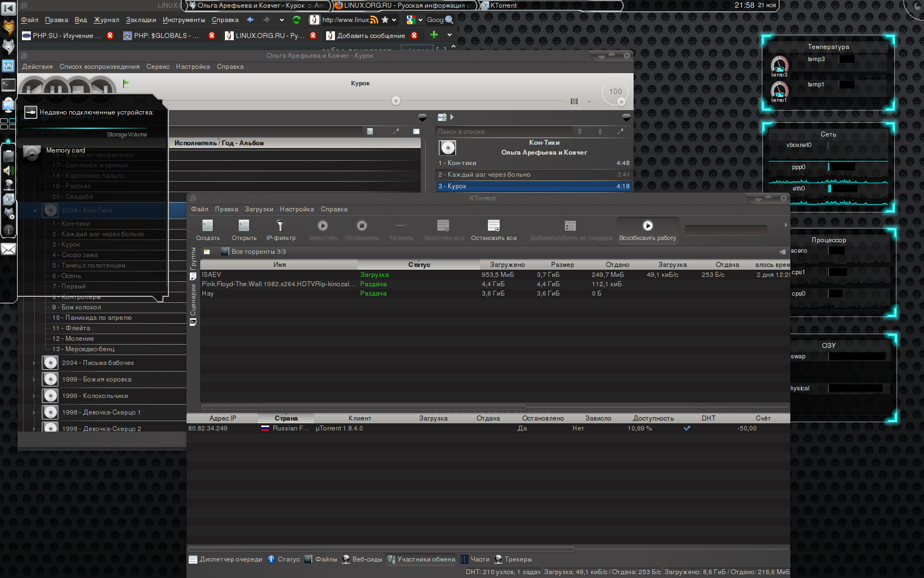Click the fox launcher icon in left panel
This screenshot has width=924, height=578.
point(8,28)
